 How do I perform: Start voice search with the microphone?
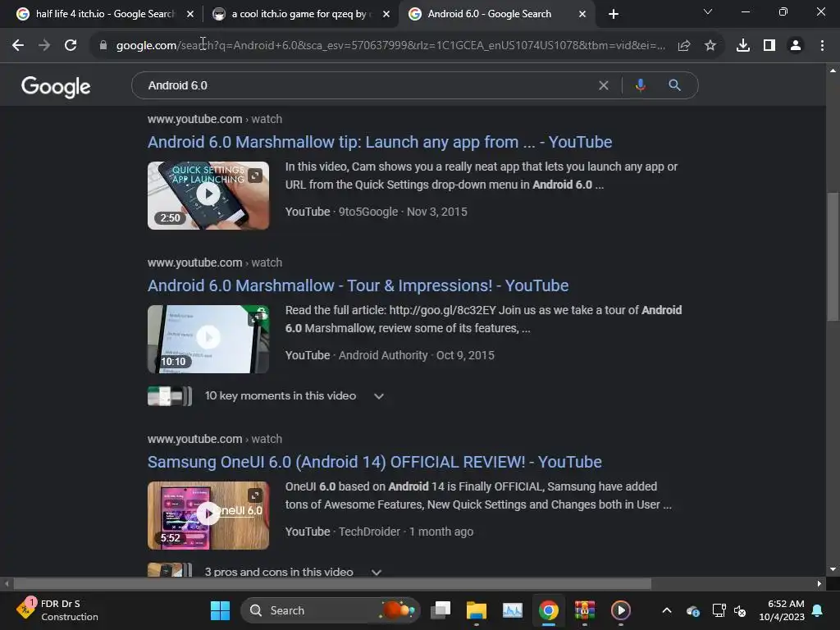click(640, 85)
